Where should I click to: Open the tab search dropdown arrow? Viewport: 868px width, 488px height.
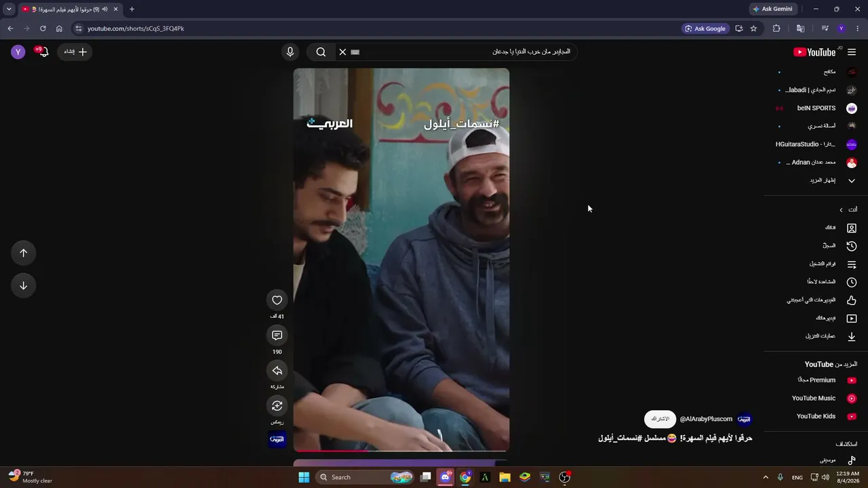tap(9, 9)
